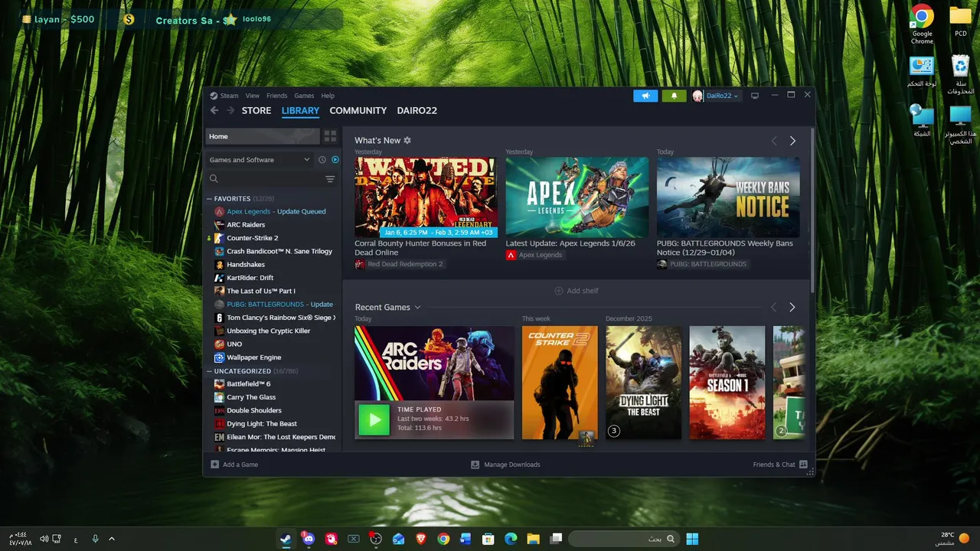Image resolution: width=980 pixels, height=551 pixels.
Task: Open the Steam menu
Action: 230,96
